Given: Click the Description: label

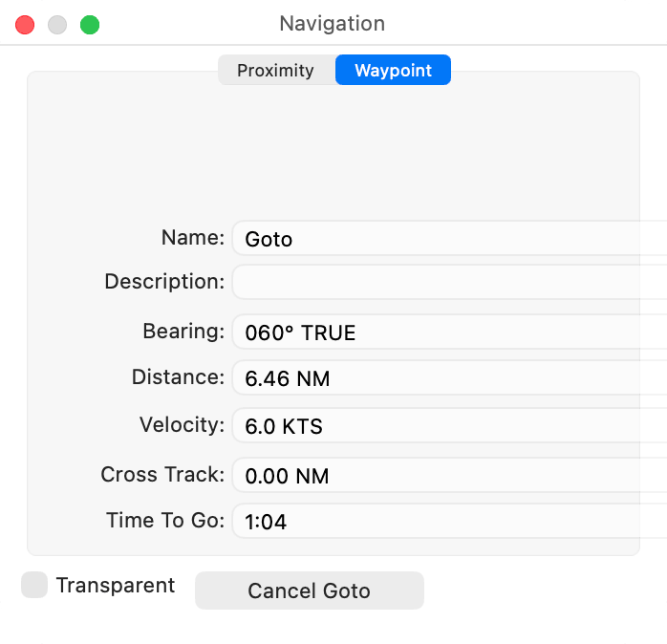Looking at the screenshot, I should pos(164,282).
